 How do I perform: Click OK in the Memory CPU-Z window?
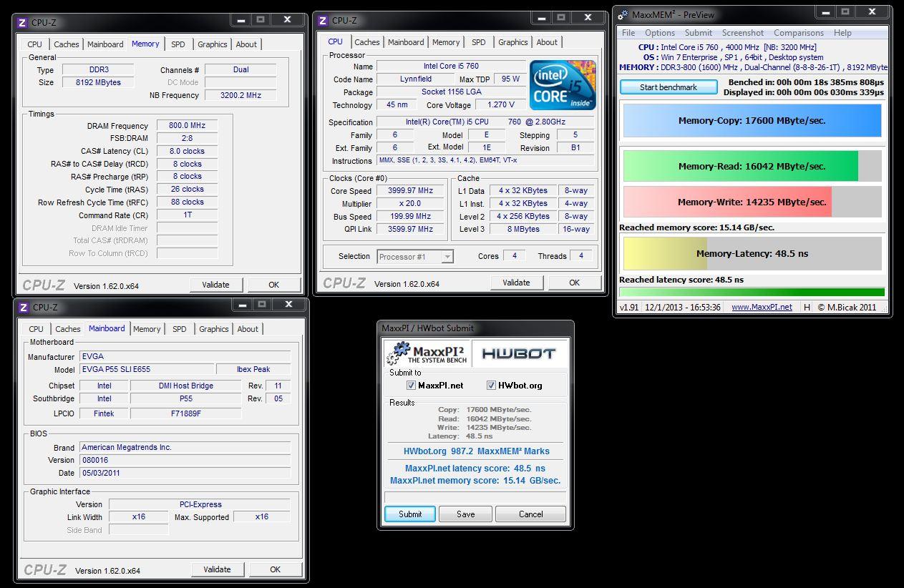click(x=273, y=285)
